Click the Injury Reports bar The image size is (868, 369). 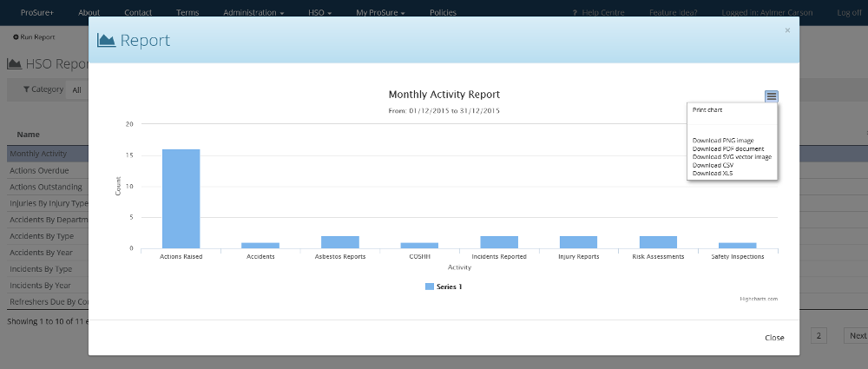click(578, 242)
